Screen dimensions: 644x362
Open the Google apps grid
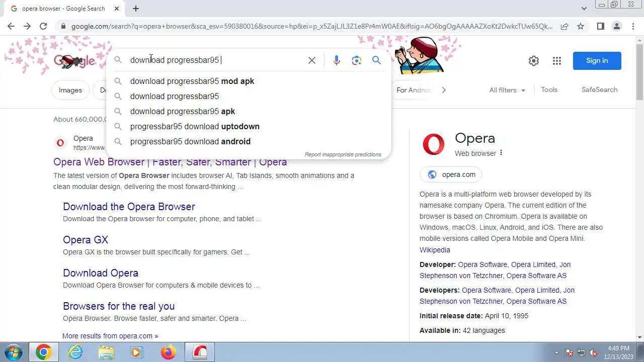556,61
